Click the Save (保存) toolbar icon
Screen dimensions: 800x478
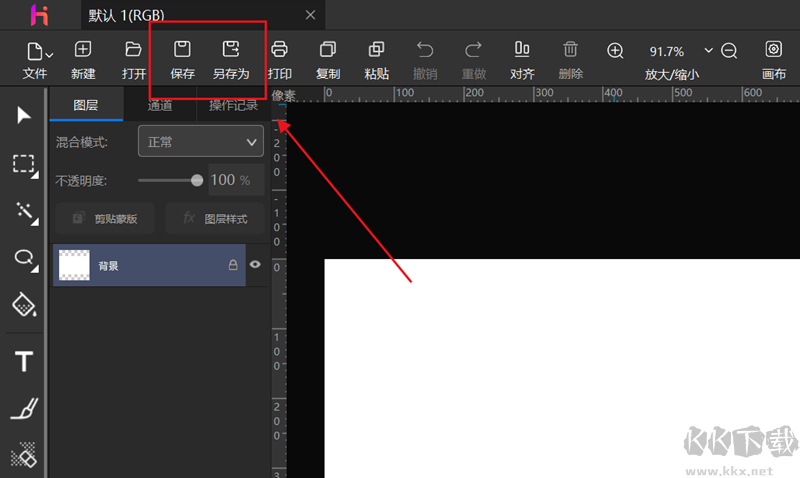click(182, 49)
